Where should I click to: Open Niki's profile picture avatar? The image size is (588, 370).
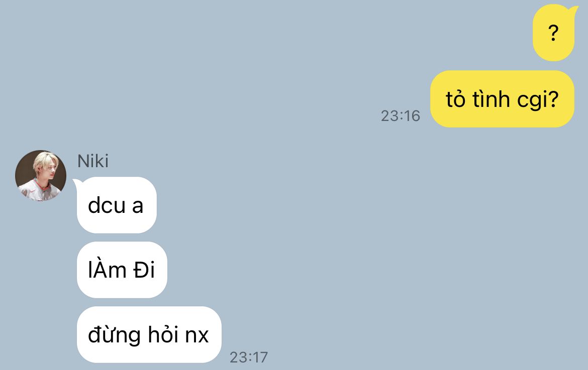41,176
